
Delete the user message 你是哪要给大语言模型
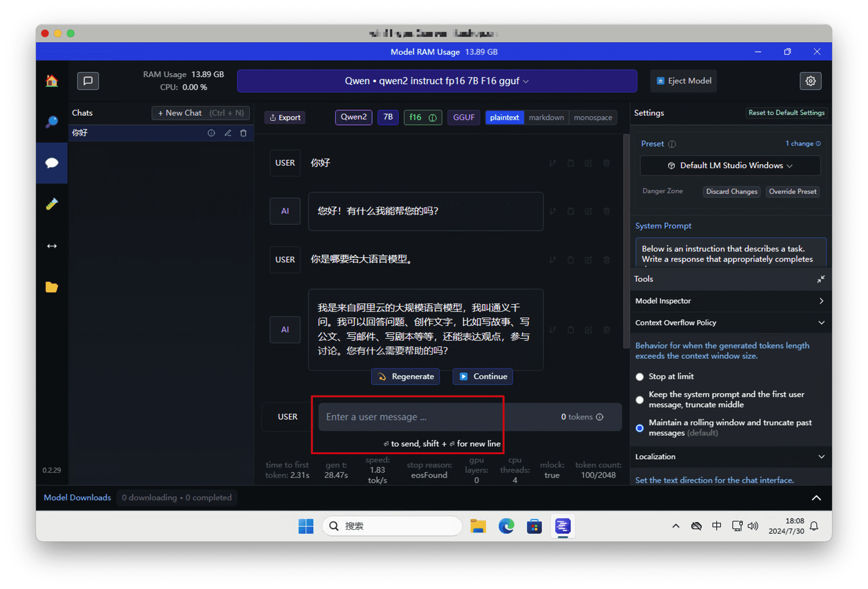point(606,260)
